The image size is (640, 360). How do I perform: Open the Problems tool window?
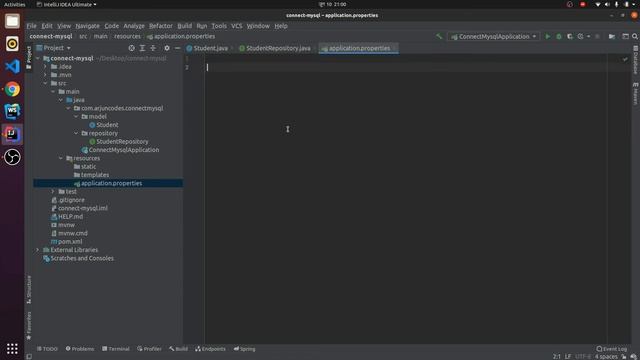point(80,349)
